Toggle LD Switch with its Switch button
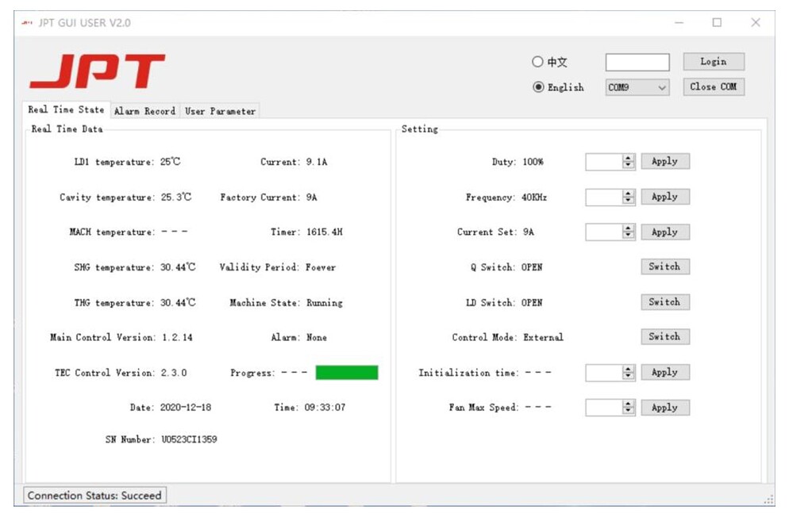 pos(665,301)
